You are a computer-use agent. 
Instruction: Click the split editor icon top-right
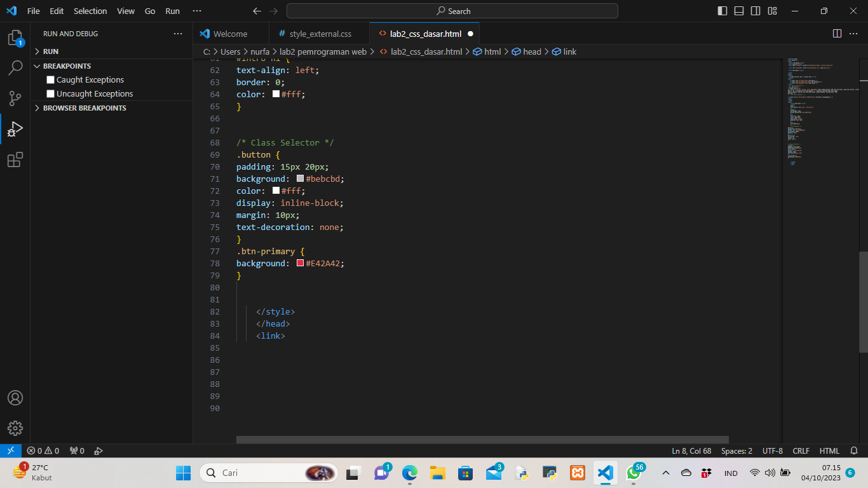click(x=837, y=33)
